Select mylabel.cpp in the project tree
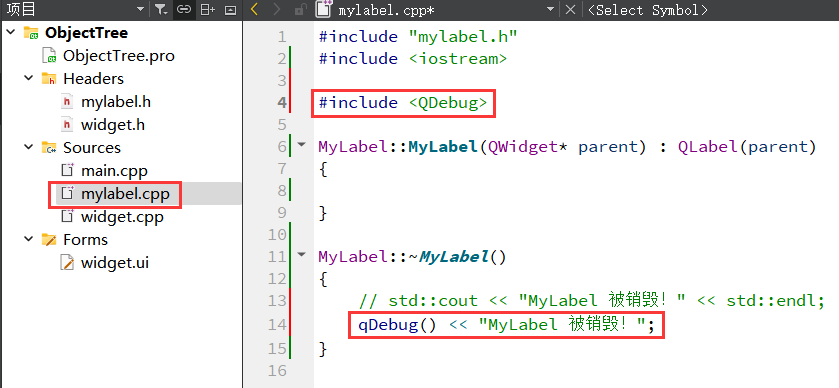 [x=125, y=194]
